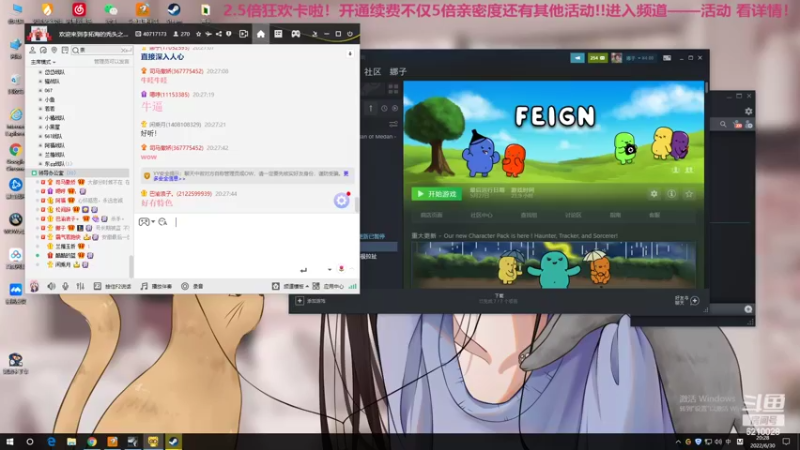Share the YY channel via share icon
The height and width of the screenshot is (450, 800).
[x=218, y=34]
